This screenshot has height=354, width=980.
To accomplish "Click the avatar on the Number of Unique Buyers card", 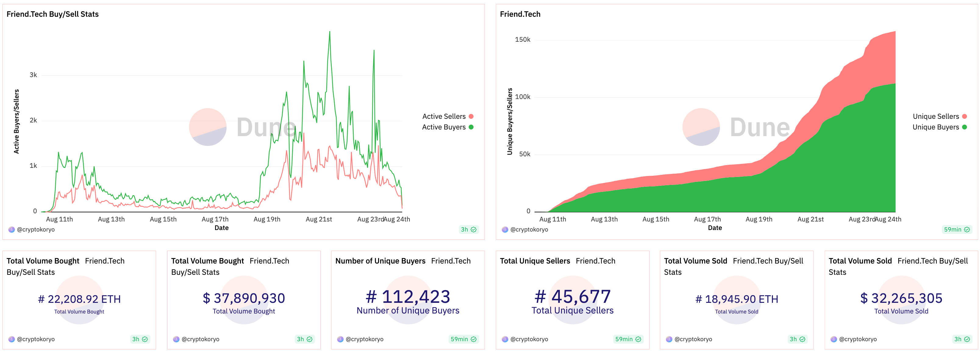I will (x=341, y=339).
